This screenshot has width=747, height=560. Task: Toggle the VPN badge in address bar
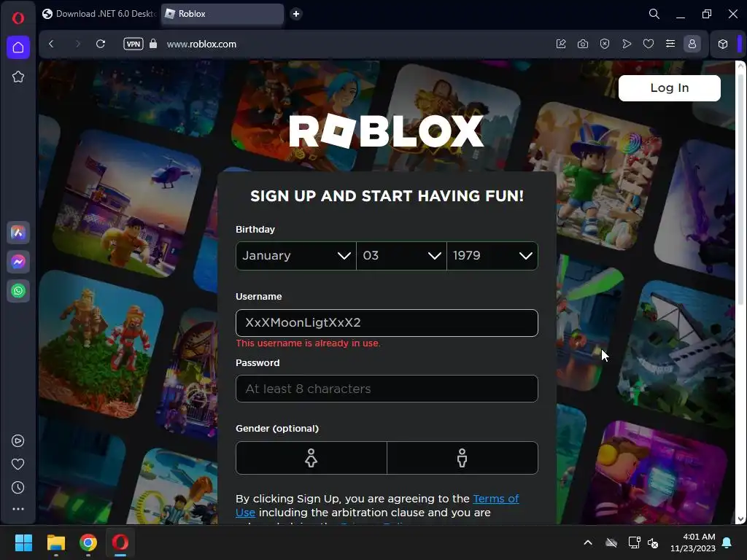[x=133, y=44]
